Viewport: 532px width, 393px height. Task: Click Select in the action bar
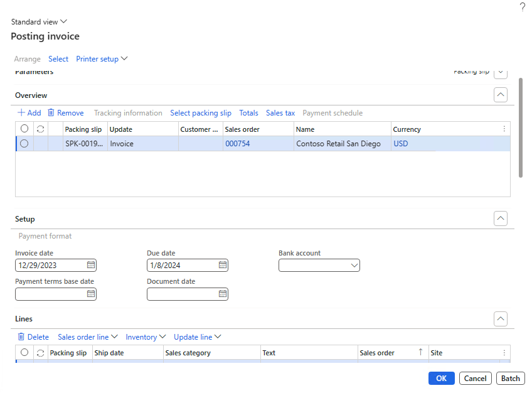58,59
